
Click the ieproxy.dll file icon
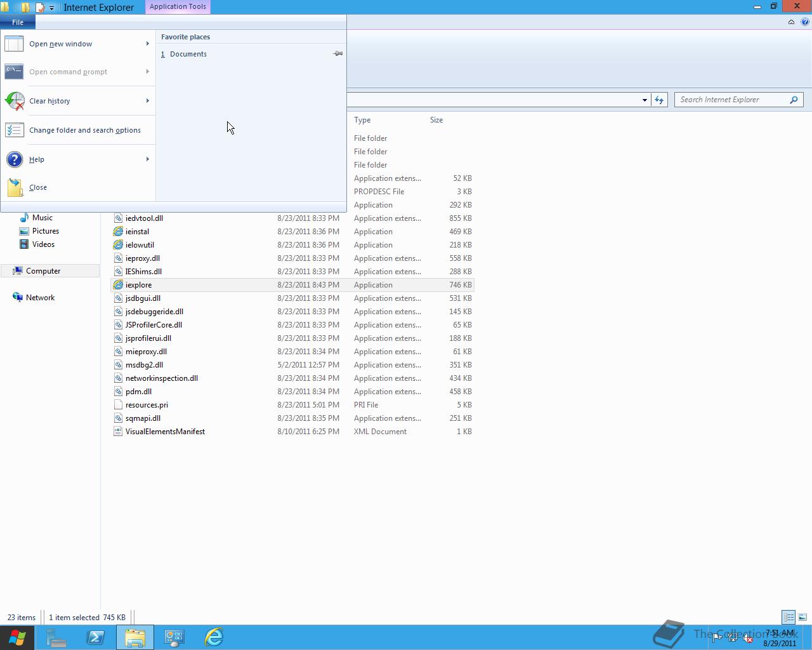[118, 258]
